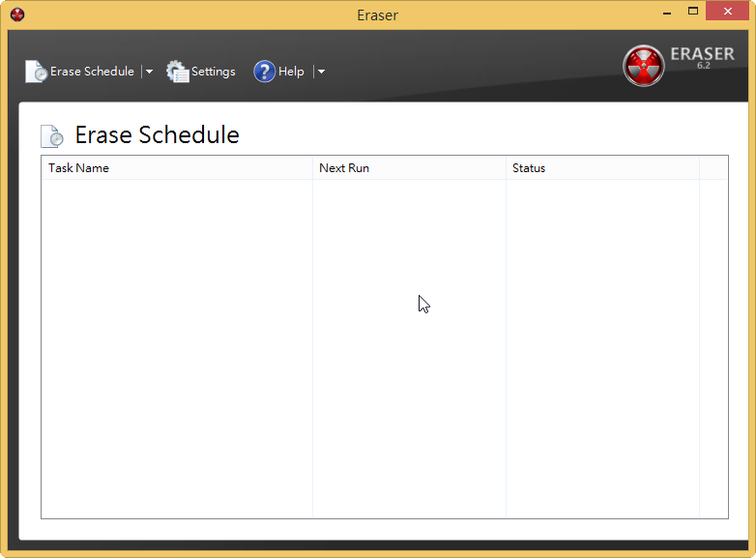Open the Erase Schedule toolbar label
Image resolution: width=756 pixels, height=558 pixels.
click(92, 72)
